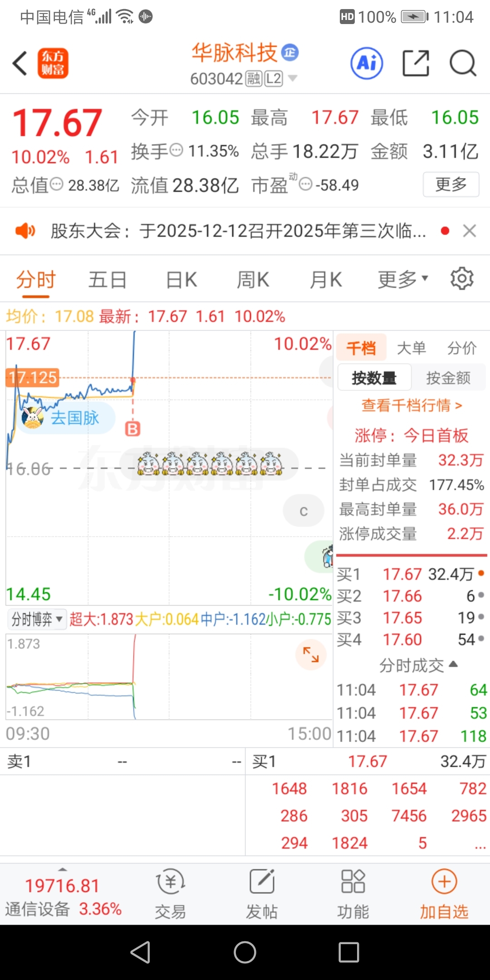This screenshot has height=980, width=490.
Task: Tap 买3 row price 17.65
Action: 402,617
